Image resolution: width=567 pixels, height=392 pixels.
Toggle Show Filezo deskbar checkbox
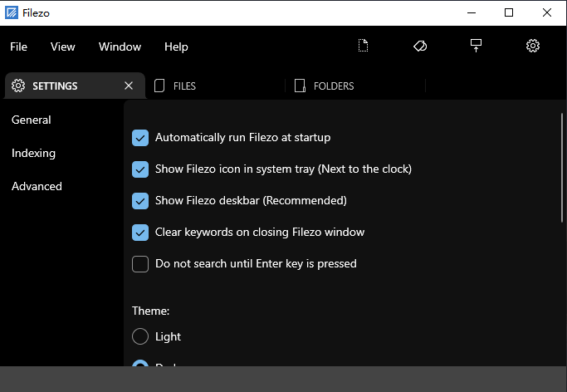(x=140, y=201)
